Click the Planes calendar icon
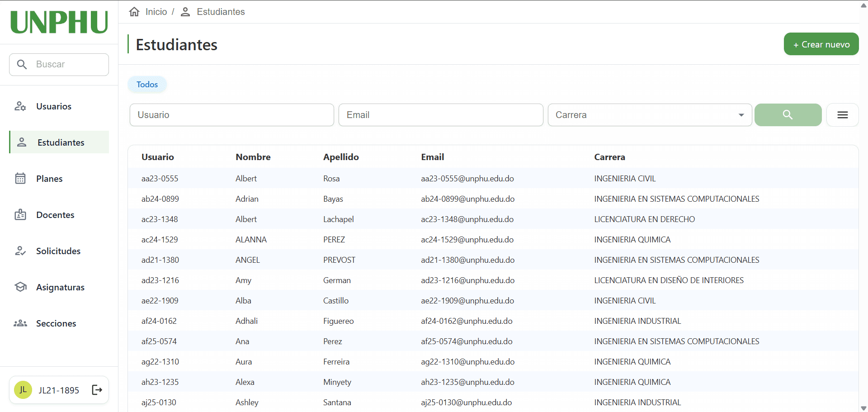The width and height of the screenshot is (868, 412). point(20,179)
